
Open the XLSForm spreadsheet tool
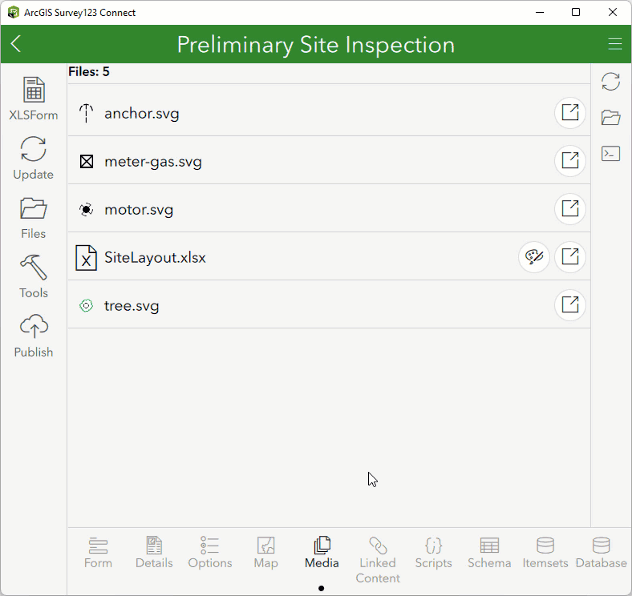point(33,98)
